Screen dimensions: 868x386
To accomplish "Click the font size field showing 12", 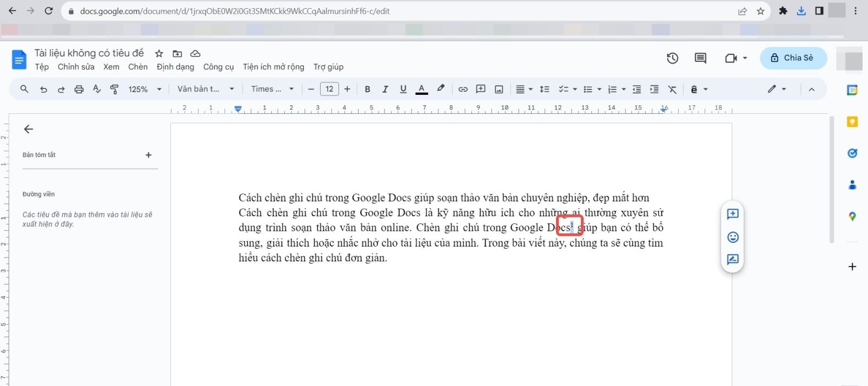I will click(x=329, y=89).
